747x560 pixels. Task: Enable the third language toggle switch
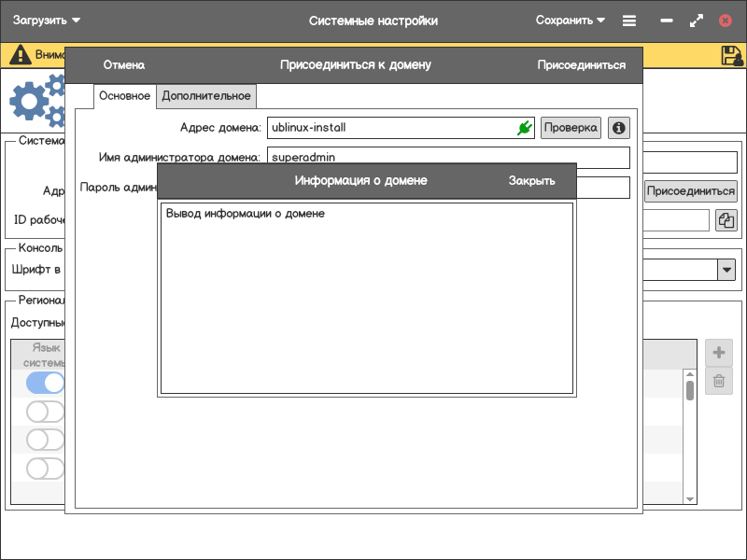tap(45, 440)
